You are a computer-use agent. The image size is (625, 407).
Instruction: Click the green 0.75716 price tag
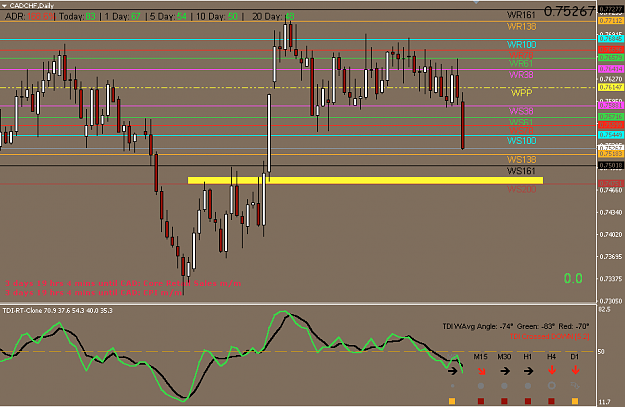[x=611, y=117]
